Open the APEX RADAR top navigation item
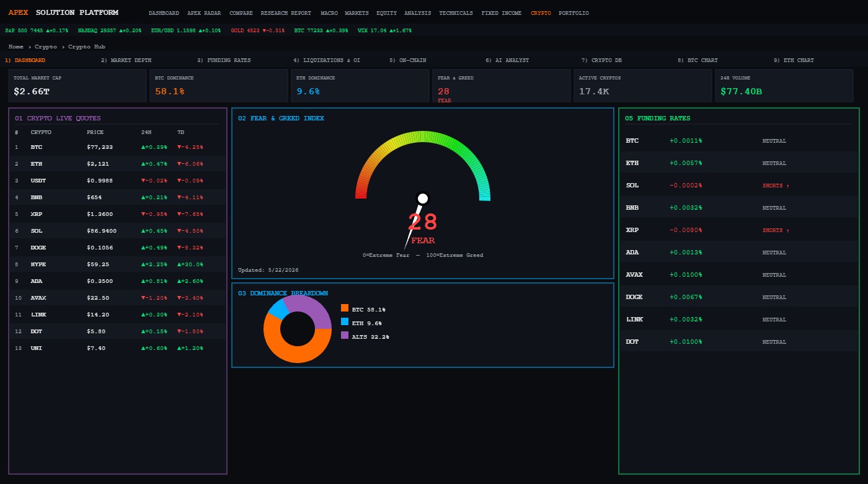 pyautogui.click(x=204, y=13)
